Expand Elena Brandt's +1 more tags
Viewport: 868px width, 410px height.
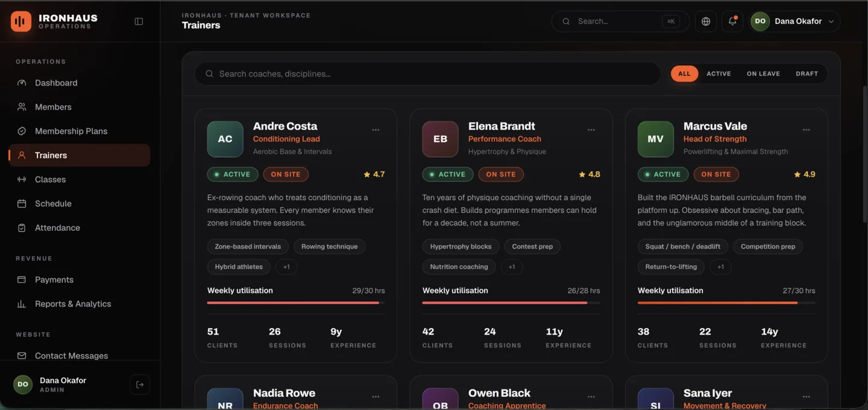tap(511, 266)
